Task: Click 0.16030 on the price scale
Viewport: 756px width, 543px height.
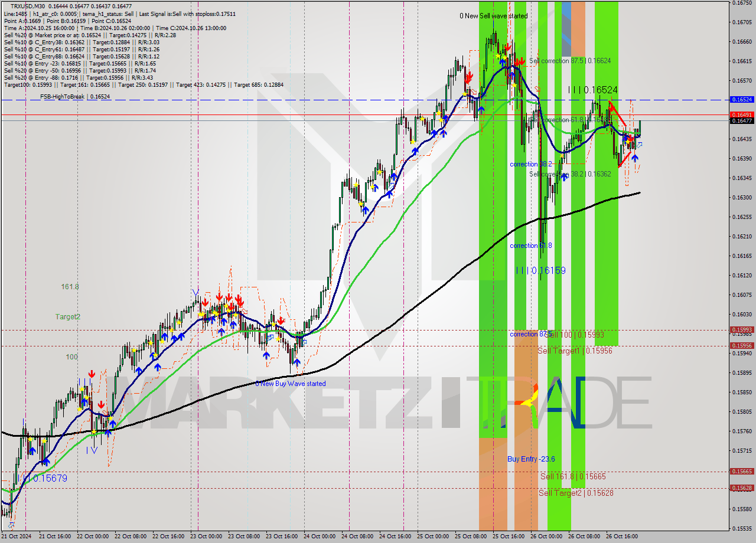Action: pyautogui.click(x=742, y=314)
